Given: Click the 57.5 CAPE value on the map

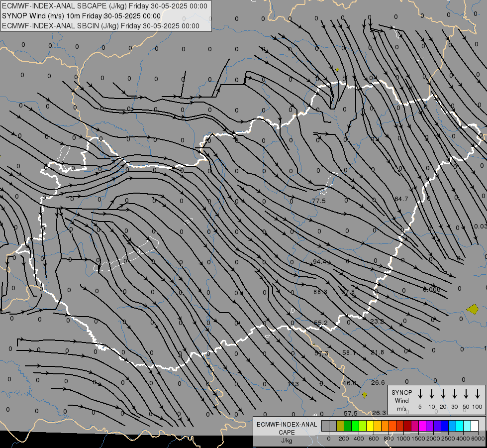Looking at the screenshot, I should coord(350,413).
